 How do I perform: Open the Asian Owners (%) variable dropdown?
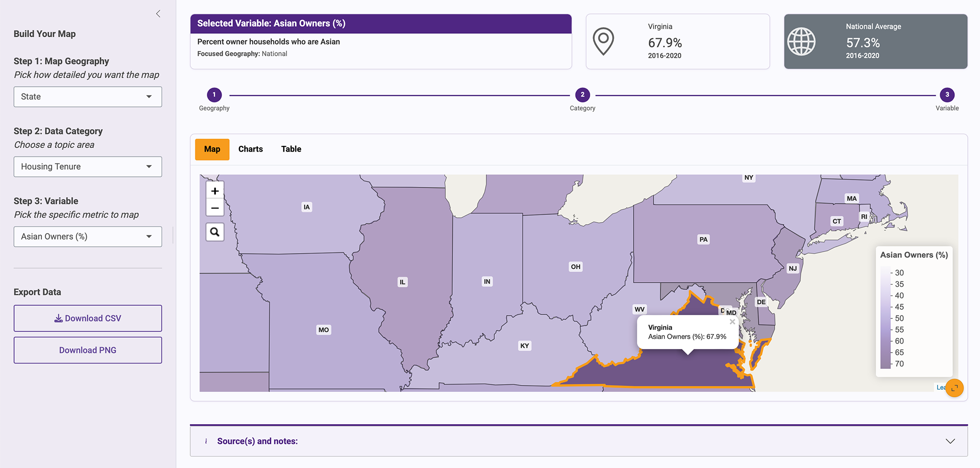point(88,237)
